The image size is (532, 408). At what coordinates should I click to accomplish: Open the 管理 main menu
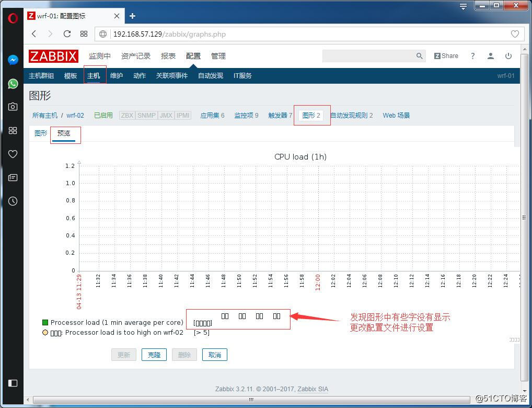tap(218, 56)
